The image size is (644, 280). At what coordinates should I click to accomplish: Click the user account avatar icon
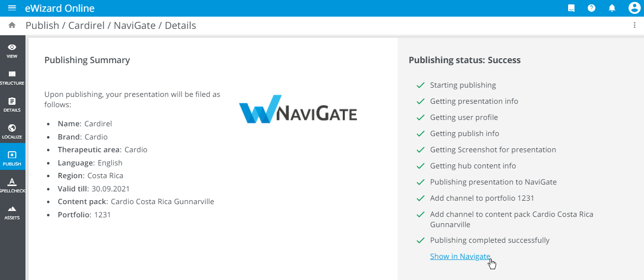[634, 8]
